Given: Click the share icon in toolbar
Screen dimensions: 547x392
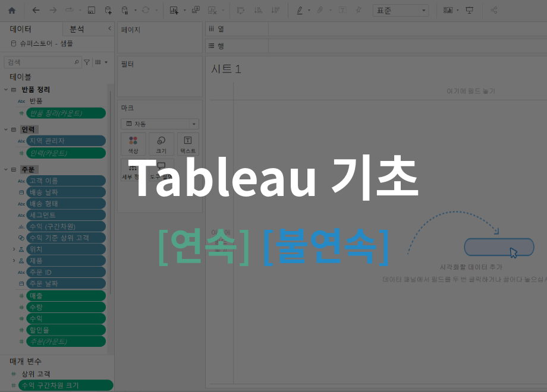Looking at the screenshot, I should (494, 11).
